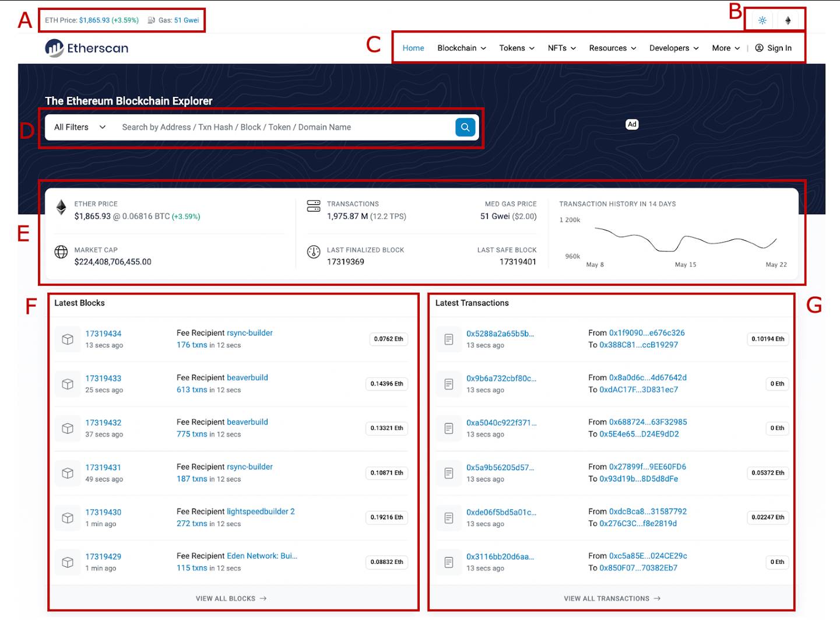Click the cube icon for block 17319429
This screenshot has width=840, height=624.
(68, 562)
